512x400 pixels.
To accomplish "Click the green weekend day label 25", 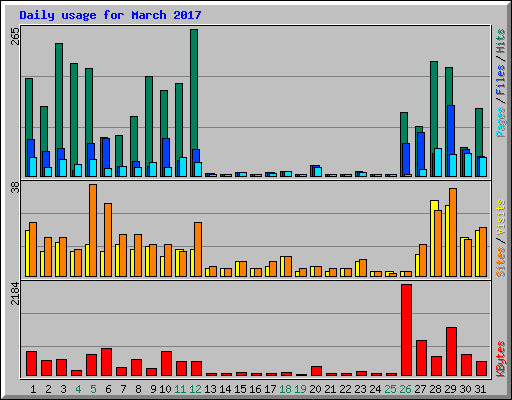I will 390,389.
